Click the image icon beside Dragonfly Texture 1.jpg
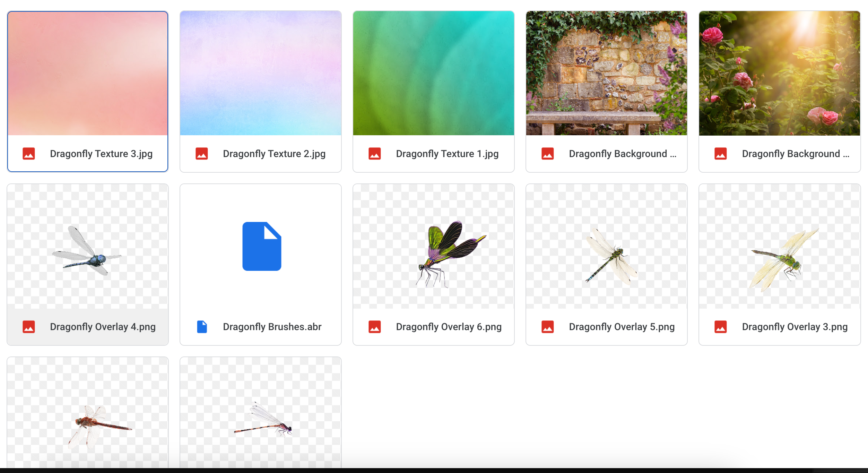 (375, 154)
